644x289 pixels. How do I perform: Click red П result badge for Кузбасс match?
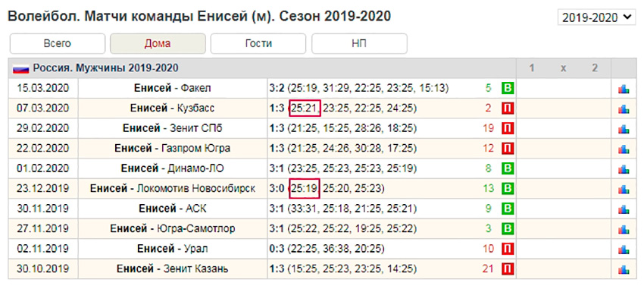508,108
